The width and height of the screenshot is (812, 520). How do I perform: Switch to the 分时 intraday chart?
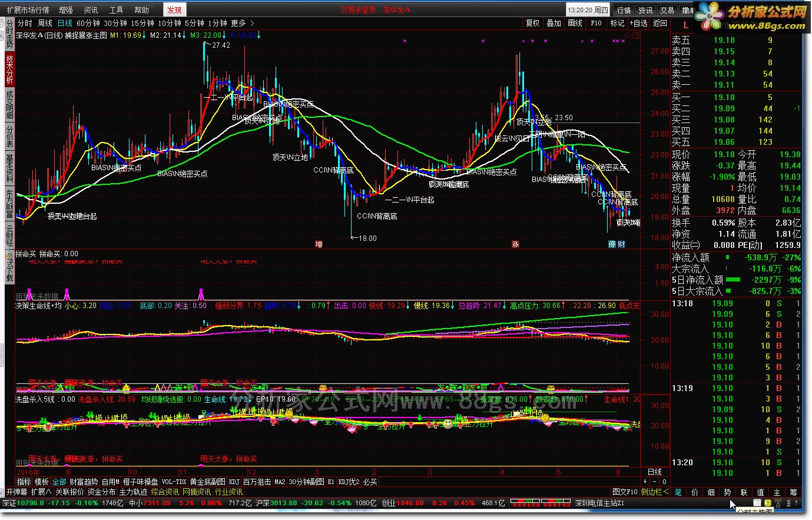tap(25, 23)
